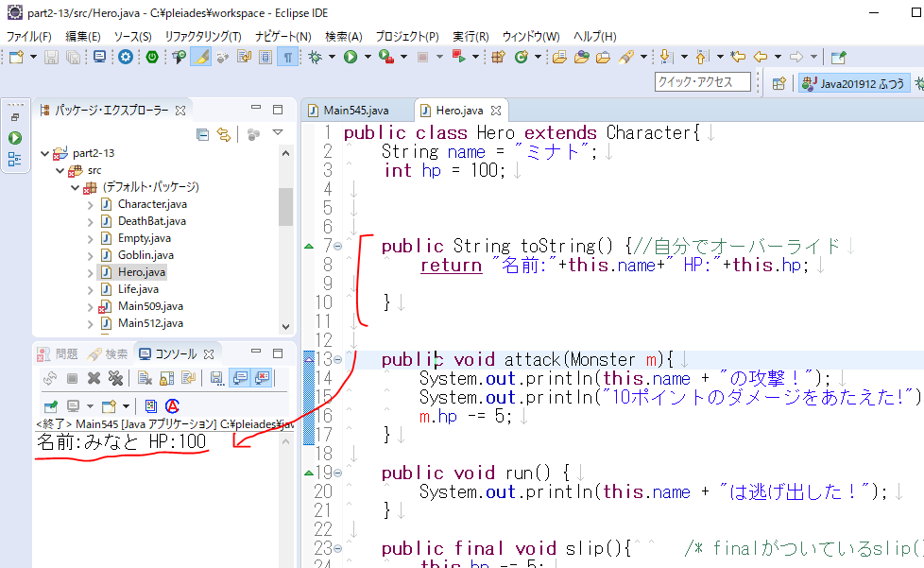This screenshot has width=924, height=568.
Task: Navigate back with yellow left arrow
Action: [x=761, y=57]
